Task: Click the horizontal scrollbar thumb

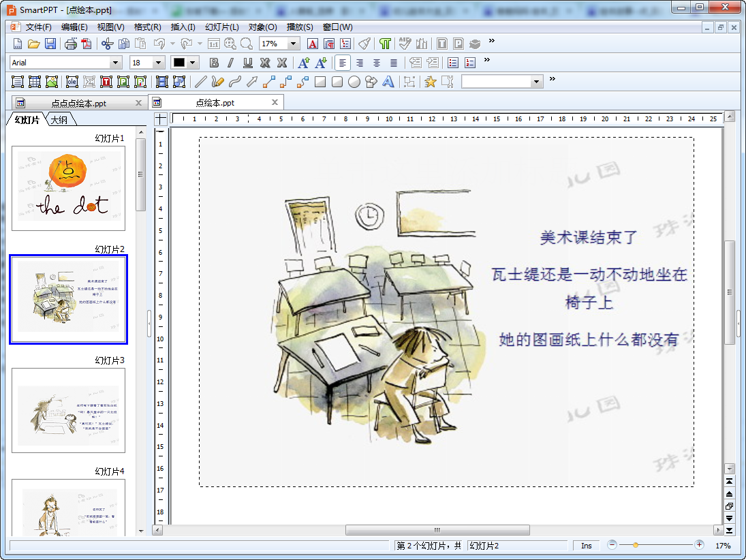Action: [437, 530]
